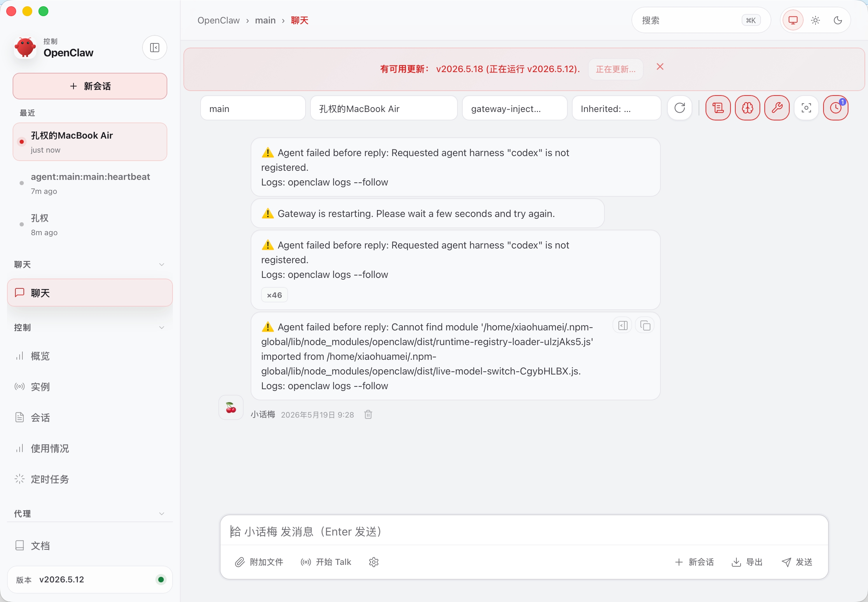The height and width of the screenshot is (602, 868).
Task: Click the red dot on 孔权的MacBook Air session
Action: tap(22, 142)
